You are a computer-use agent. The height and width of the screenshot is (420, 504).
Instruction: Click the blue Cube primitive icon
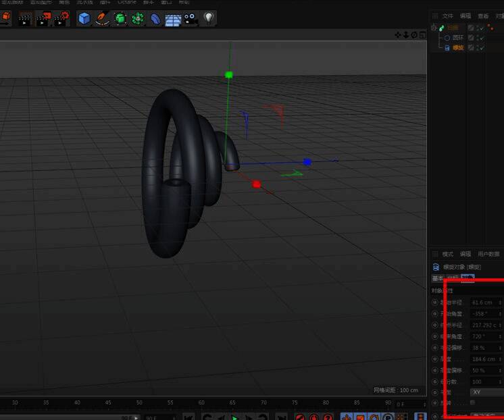tap(84, 19)
